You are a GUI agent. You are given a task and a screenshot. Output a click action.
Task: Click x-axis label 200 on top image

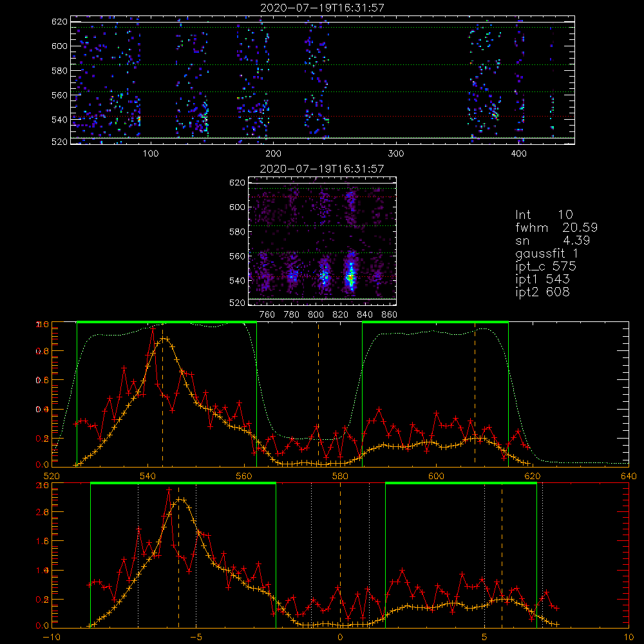point(273,154)
